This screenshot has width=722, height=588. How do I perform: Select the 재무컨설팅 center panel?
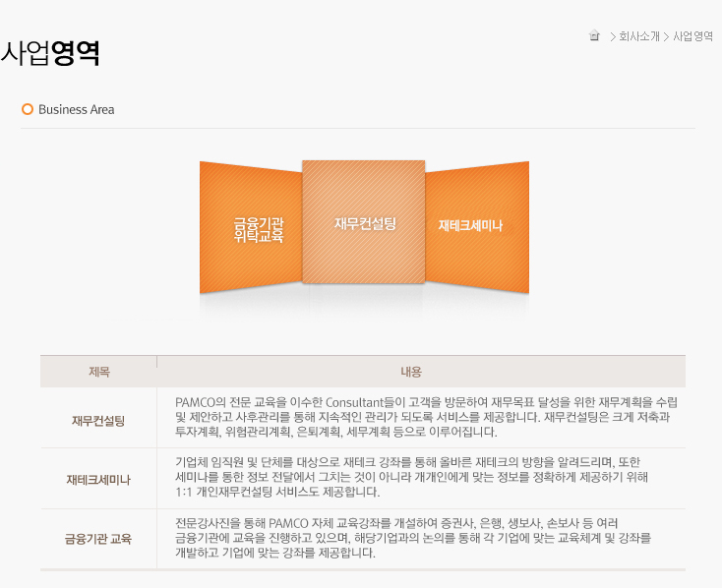pyautogui.click(x=364, y=222)
